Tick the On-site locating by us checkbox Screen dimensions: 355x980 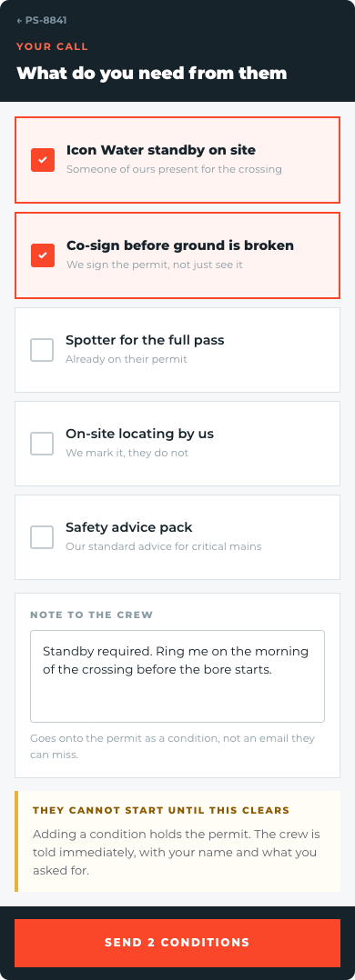[x=42, y=444]
